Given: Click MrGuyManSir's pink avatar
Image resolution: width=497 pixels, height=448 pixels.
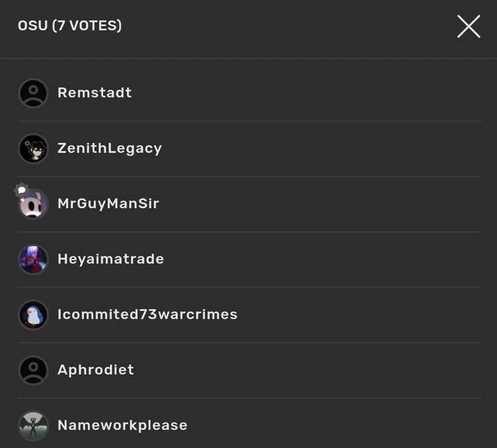Looking at the screenshot, I should 34,205.
